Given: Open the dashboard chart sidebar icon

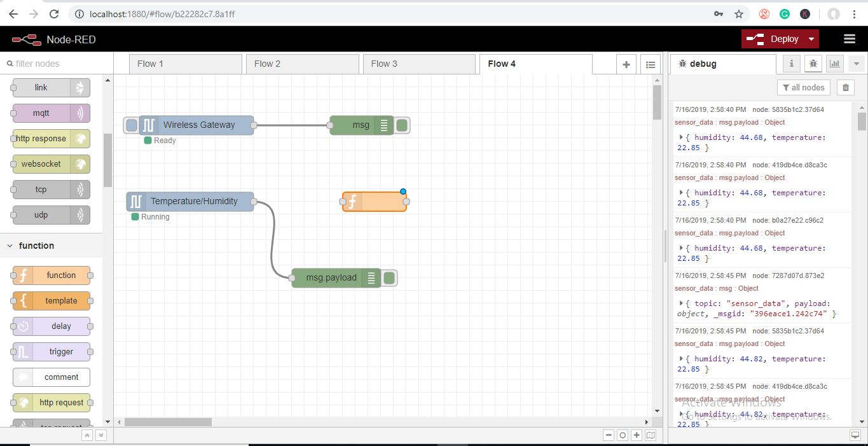Looking at the screenshot, I should pos(834,64).
